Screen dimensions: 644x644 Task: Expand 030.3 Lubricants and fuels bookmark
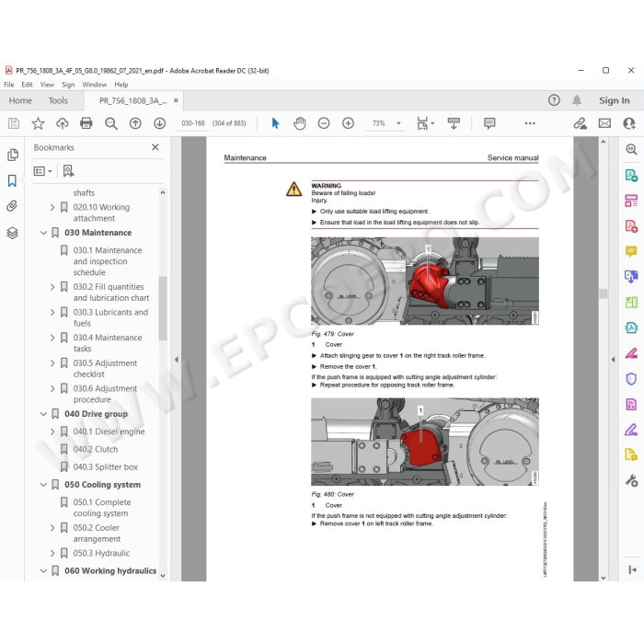point(52,313)
